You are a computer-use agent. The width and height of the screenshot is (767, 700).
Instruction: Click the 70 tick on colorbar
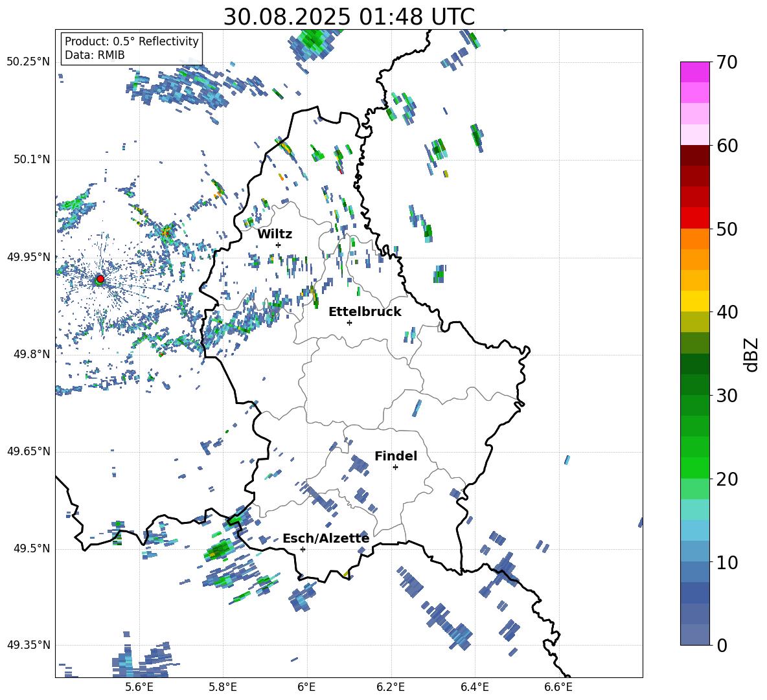pyautogui.click(x=726, y=63)
